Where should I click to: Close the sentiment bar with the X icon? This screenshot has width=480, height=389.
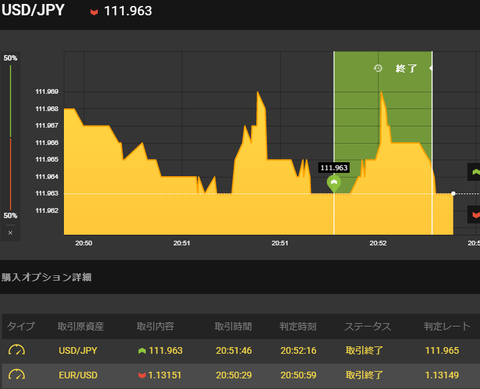[10, 233]
